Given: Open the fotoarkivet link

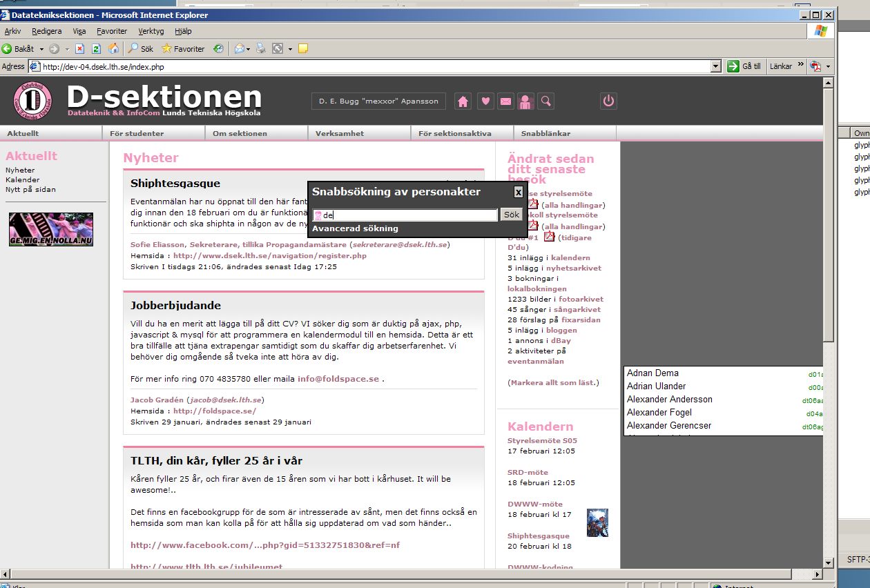Looking at the screenshot, I should pos(581,300).
